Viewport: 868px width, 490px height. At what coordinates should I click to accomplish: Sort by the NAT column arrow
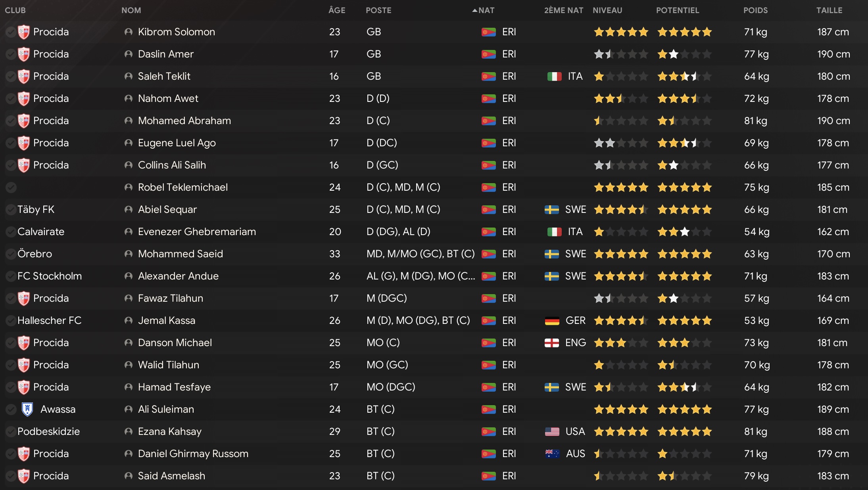click(474, 10)
